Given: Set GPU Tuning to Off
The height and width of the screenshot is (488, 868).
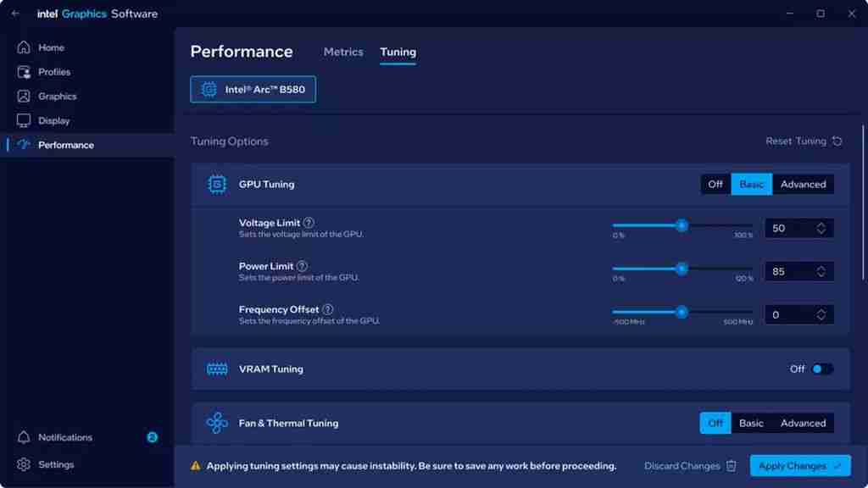Looking at the screenshot, I should (715, 184).
